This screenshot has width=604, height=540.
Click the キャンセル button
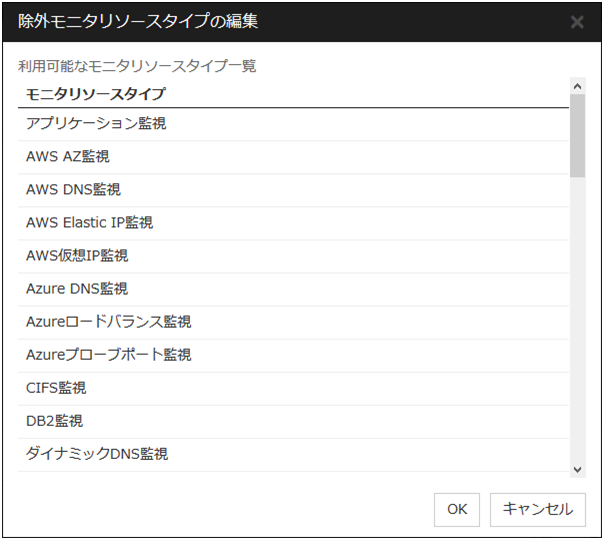[538, 509]
